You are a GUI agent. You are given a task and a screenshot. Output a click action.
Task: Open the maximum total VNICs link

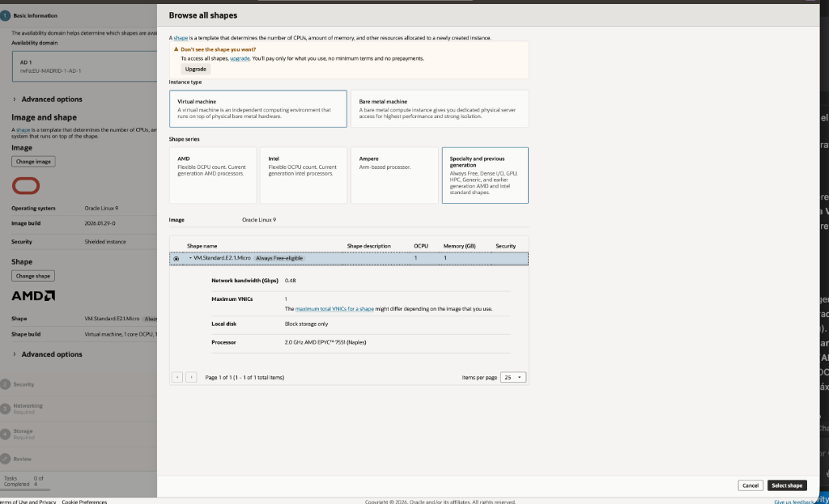(x=334, y=309)
